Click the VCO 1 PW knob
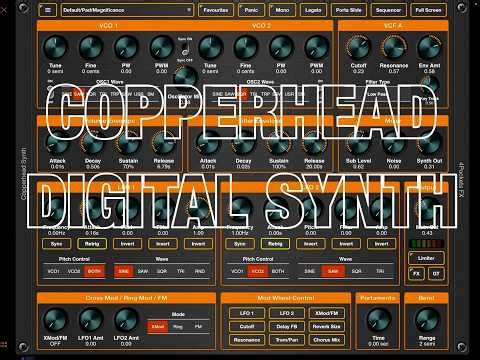Viewport: 480px width, 360px height. point(126,48)
